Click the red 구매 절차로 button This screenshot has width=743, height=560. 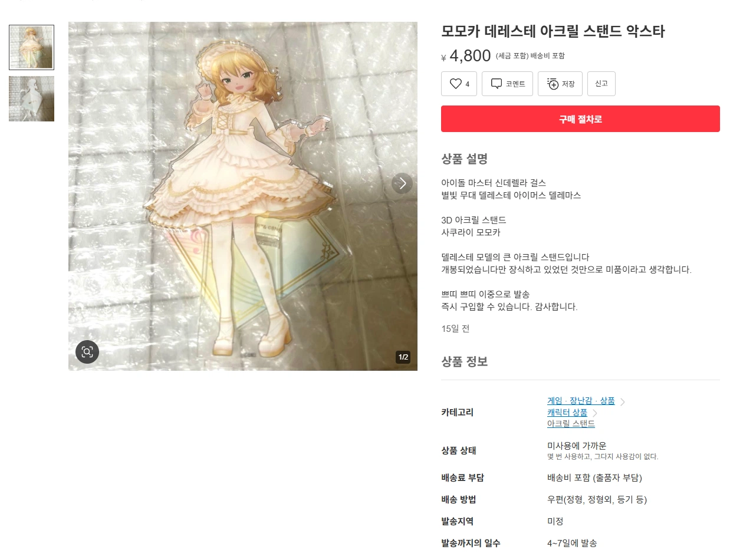580,118
